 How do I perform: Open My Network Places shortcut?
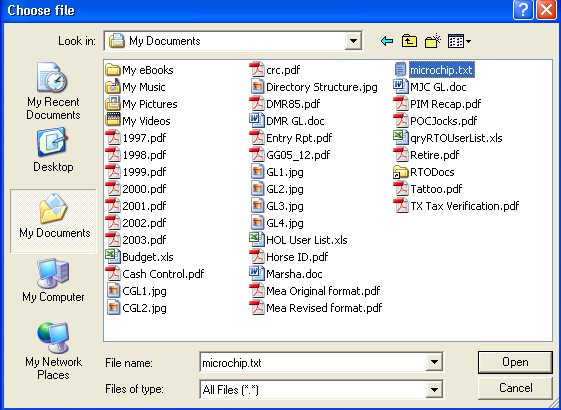53,351
